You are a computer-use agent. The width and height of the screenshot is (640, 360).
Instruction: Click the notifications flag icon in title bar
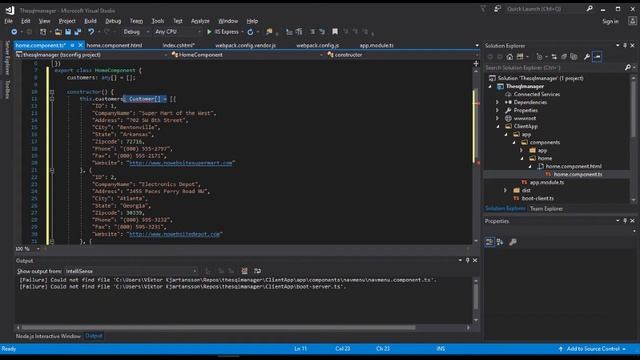pos(483,9)
